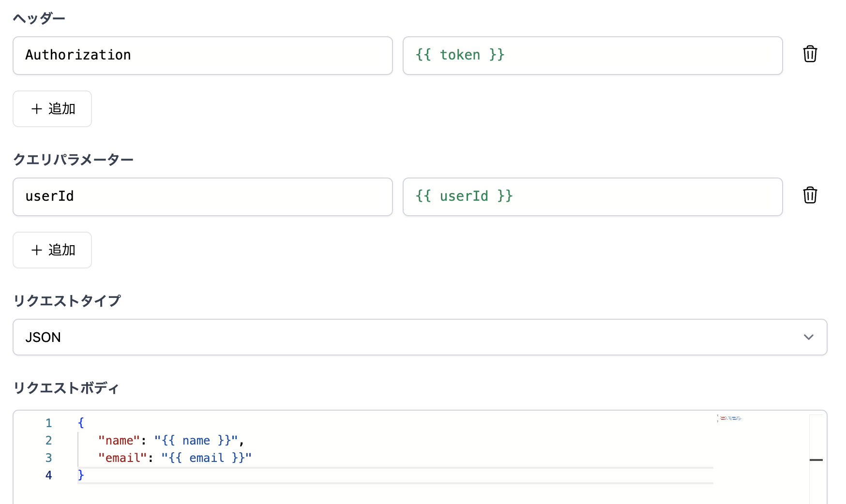Image resolution: width=846 pixels, height=504 pixels.
Task: Click the request body editor scrollbar
Action: point(816,460)
